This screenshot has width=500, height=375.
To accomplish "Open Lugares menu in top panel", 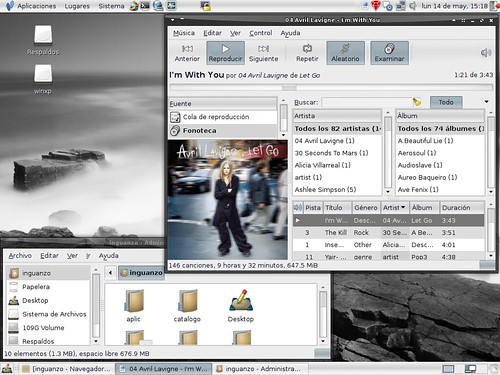I will tap(77, 6).
